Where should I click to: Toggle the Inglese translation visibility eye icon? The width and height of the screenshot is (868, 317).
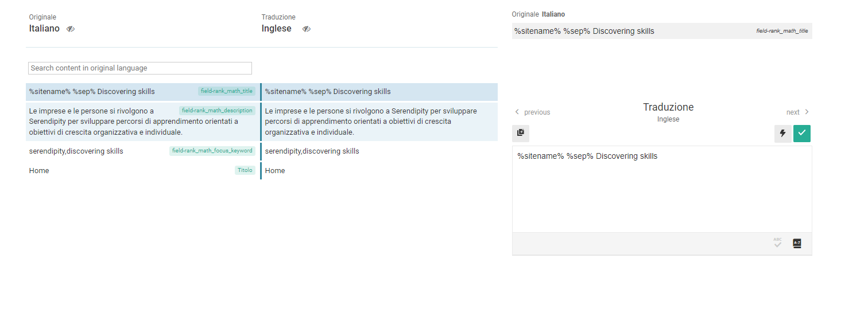[307, 29]
